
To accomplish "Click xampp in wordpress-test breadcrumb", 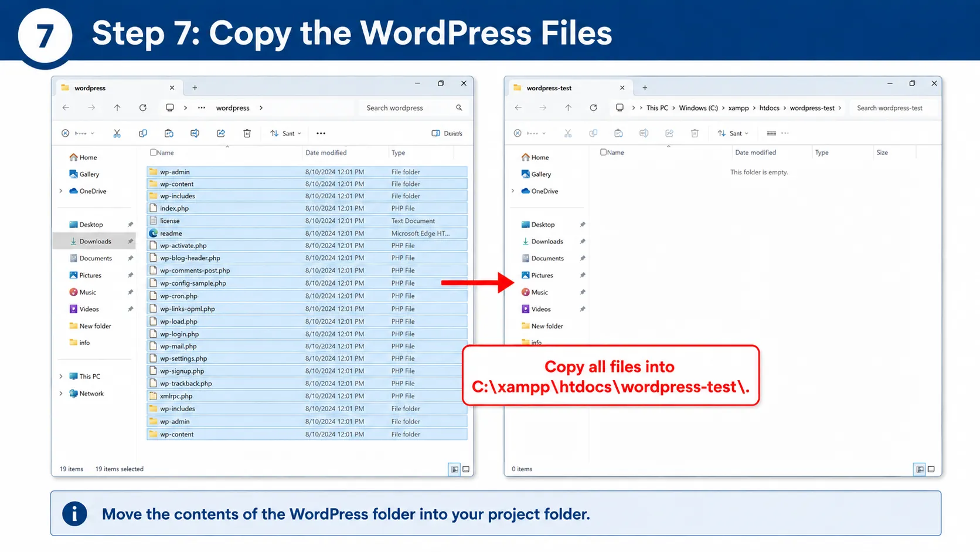I will coord(739,108).
